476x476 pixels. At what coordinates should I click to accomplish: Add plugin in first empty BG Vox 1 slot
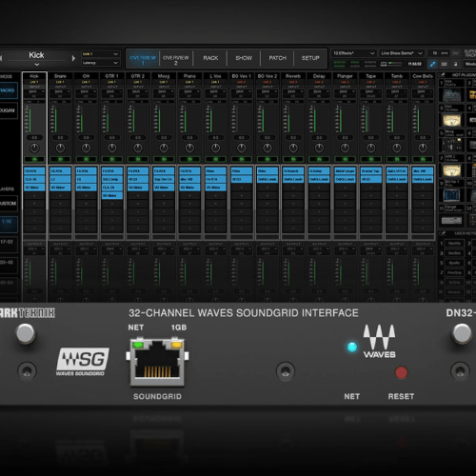point(242,188)
